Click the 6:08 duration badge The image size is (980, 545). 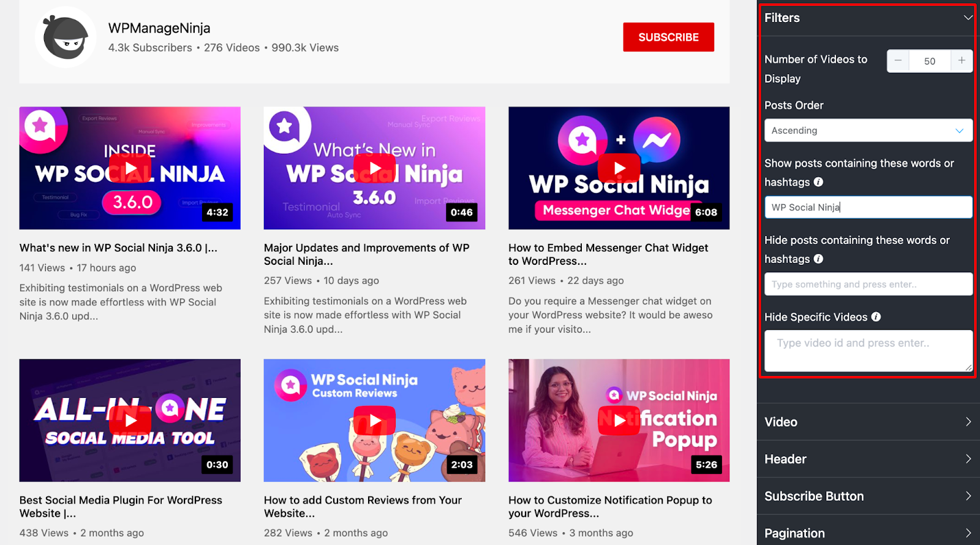[706, 212]
